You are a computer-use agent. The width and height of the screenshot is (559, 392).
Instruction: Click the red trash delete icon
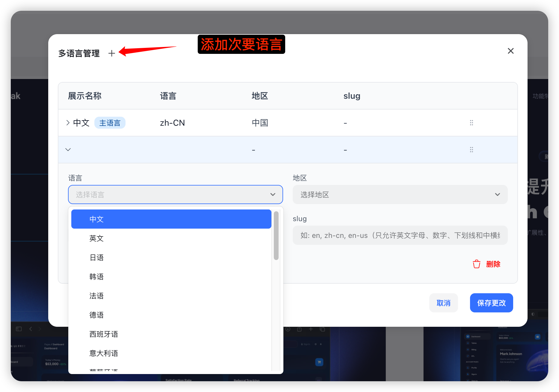click(x=476, y=264)
